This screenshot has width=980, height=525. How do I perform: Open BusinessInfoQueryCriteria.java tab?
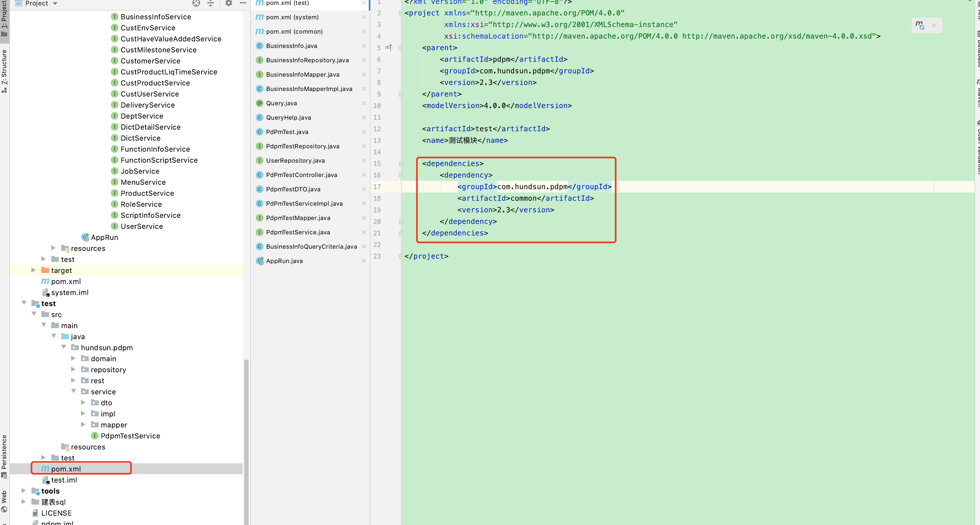coord(311,247)
